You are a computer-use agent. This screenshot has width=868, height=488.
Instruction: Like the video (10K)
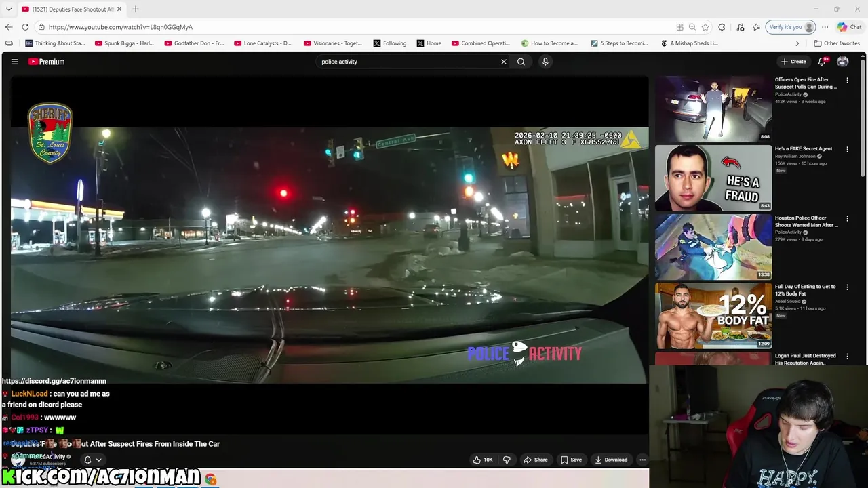483,460
